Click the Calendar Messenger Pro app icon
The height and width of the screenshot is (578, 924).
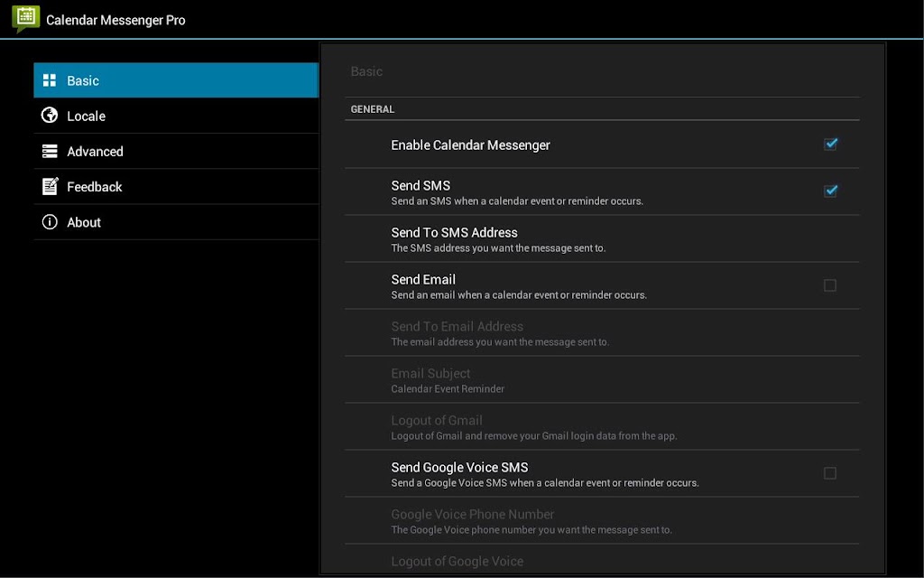(x=26, y=19)
